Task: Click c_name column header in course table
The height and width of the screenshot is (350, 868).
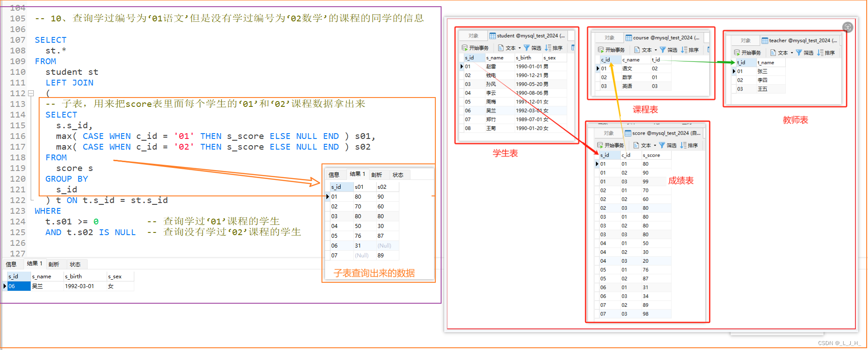Action: coord(636,60)
